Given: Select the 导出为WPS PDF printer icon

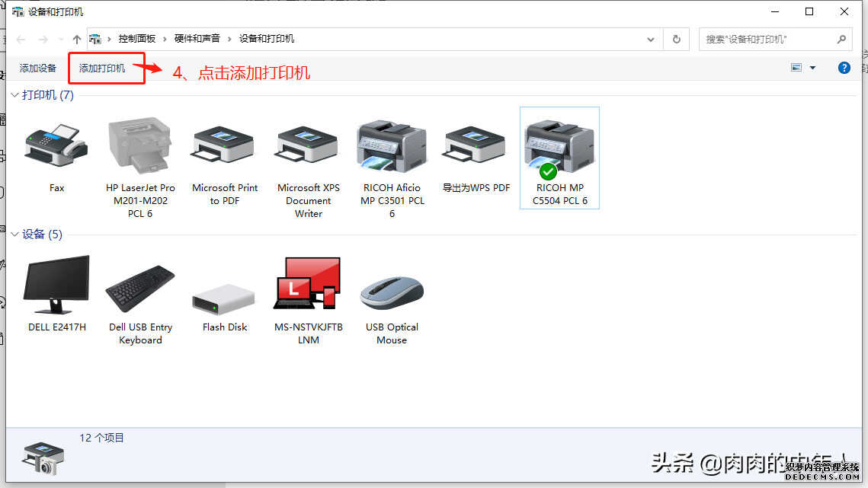Looking at the screenshot, I should (x=475, y=144).
